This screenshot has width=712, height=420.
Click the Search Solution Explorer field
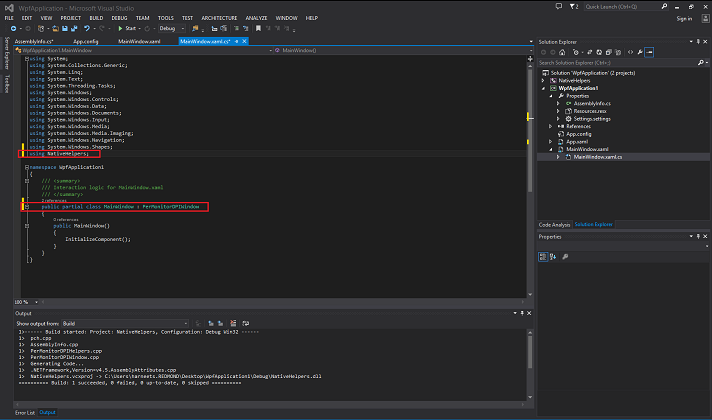[x=619, y=63]
